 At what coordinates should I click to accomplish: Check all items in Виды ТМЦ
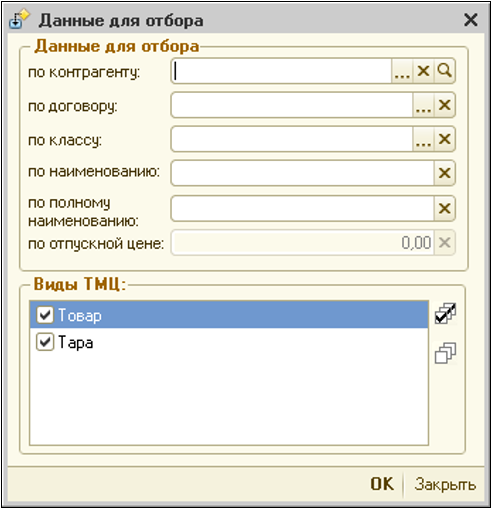pyautogui.click(x=445, y=314)
